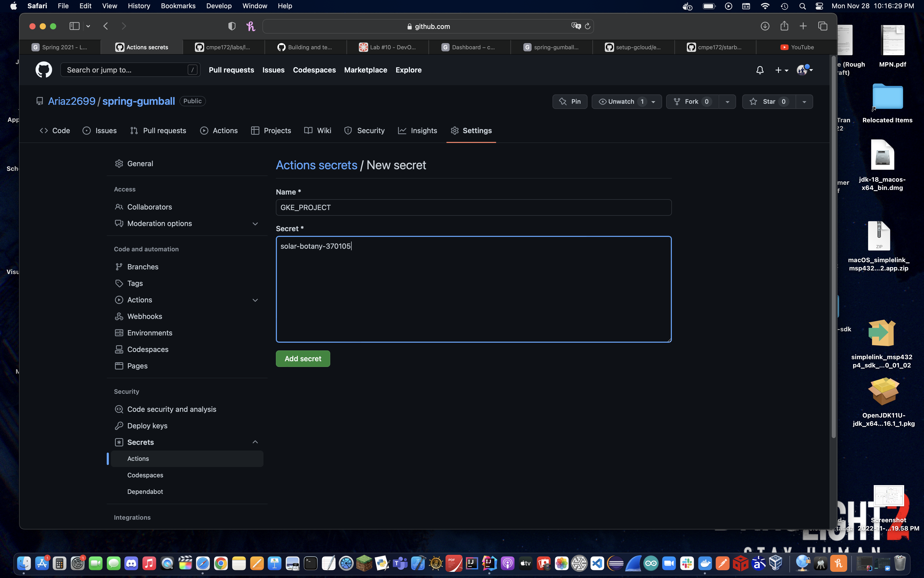Focus the Search or jump to field
The height and width of the screenshot is (578, 924).
(130, 70)
